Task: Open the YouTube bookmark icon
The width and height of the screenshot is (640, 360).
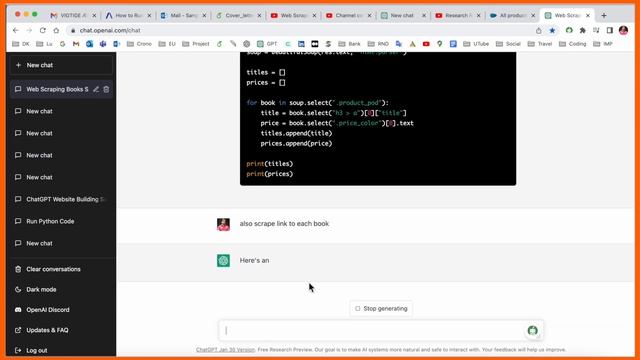Action: [426, 44]
